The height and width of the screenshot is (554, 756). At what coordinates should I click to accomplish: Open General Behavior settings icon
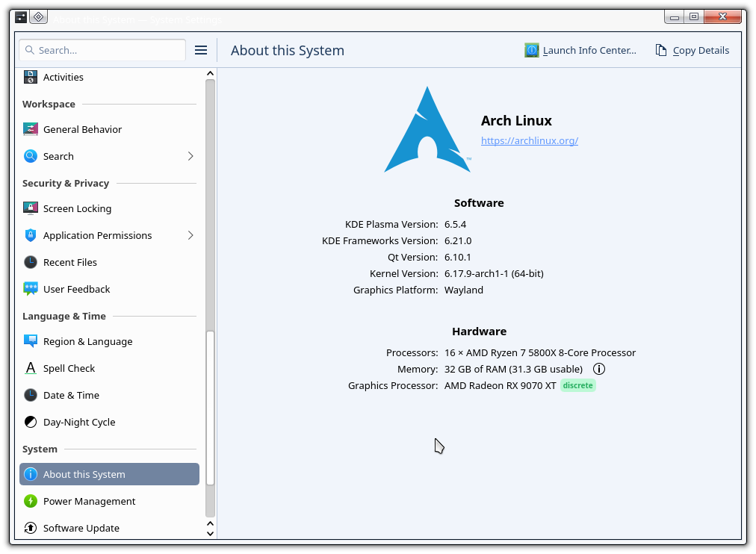[31, 129]
